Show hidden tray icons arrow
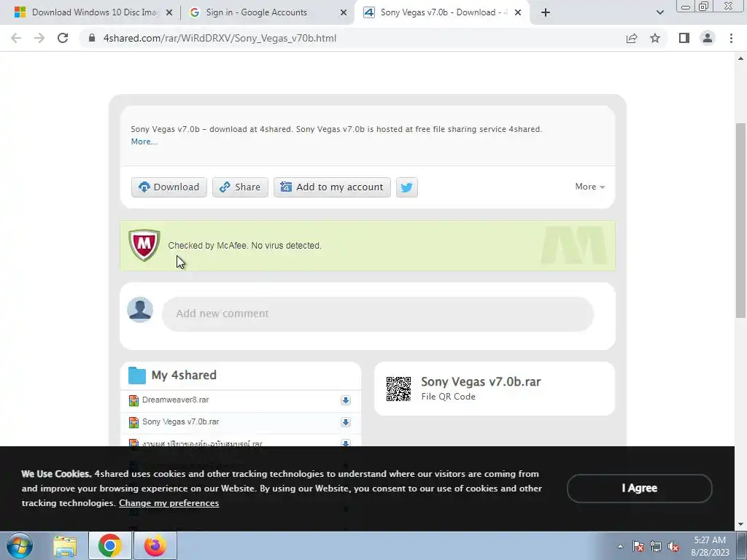747x560 pixels. click(620, 546)
